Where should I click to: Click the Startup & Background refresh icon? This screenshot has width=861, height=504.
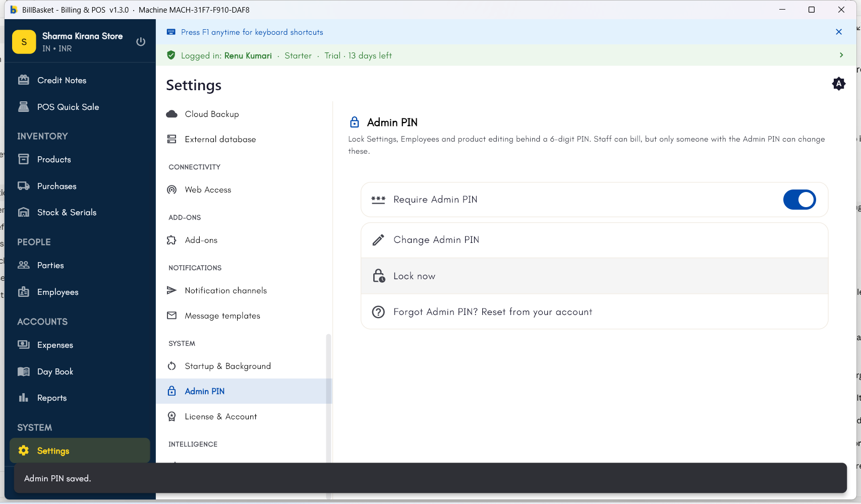(172, 366)
